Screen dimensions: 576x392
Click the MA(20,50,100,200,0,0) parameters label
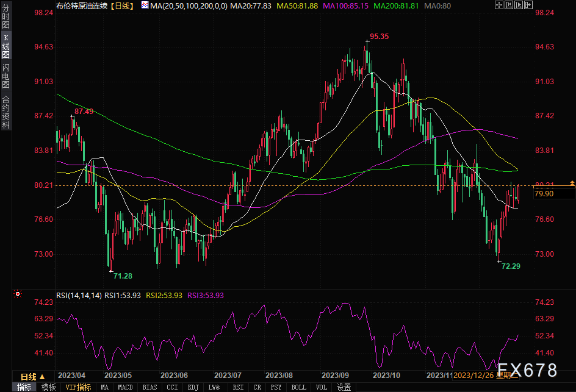click(189, 5)
